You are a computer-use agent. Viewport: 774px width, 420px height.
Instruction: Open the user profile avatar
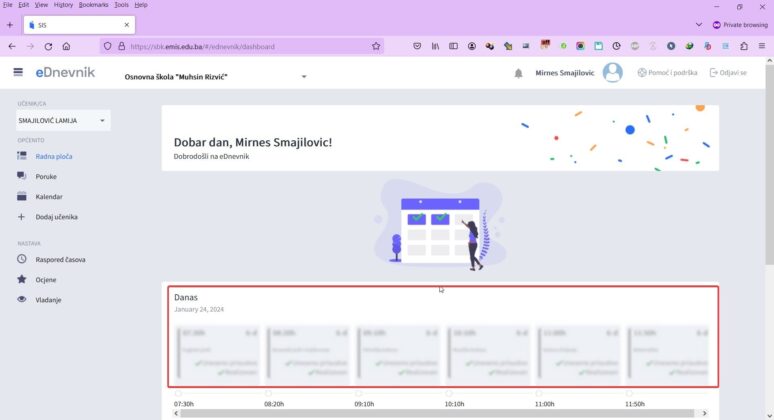(613, 72)
